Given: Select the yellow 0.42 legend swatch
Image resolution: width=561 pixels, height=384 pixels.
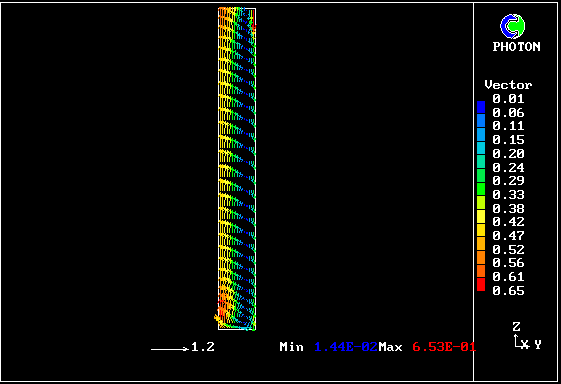Looking at the screenshot, I should [481, 216].
